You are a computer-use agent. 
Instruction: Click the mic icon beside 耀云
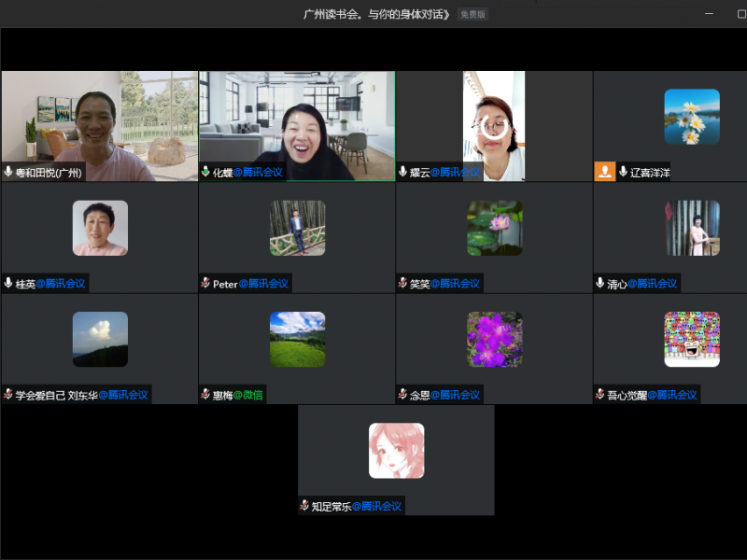402,172
